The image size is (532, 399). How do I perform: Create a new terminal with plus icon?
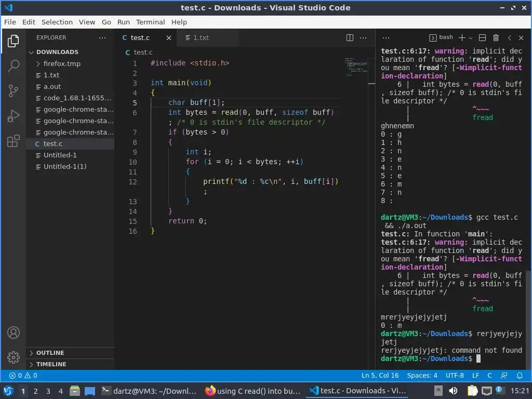coord(462,37)
